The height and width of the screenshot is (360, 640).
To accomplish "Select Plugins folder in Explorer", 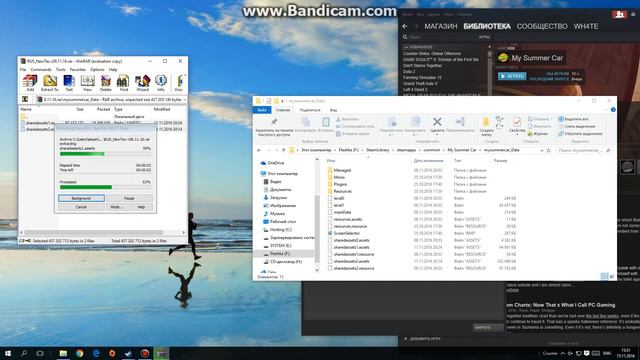I will pyautogui.click(x=340, y=184).
